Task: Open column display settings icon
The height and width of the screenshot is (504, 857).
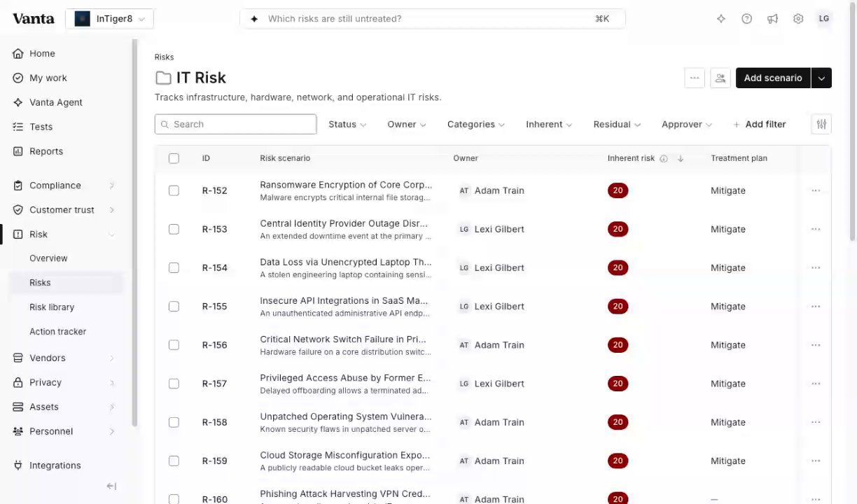Action: (821, 124)
